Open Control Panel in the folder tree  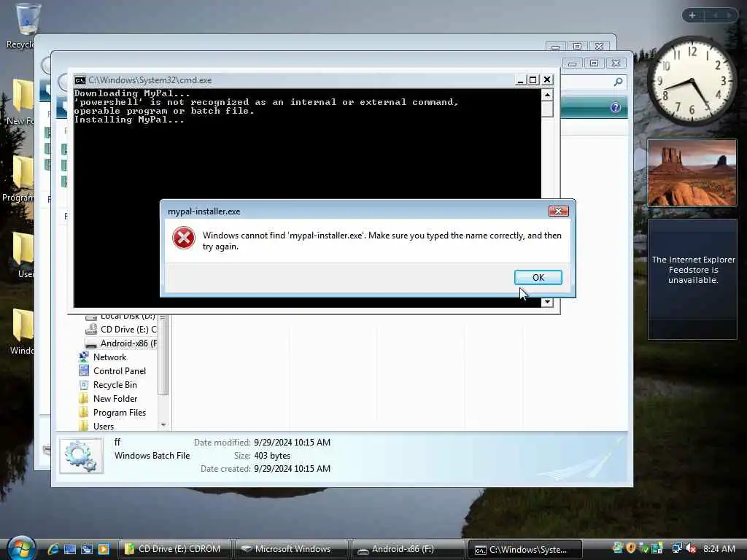click(x=120, y=371)
